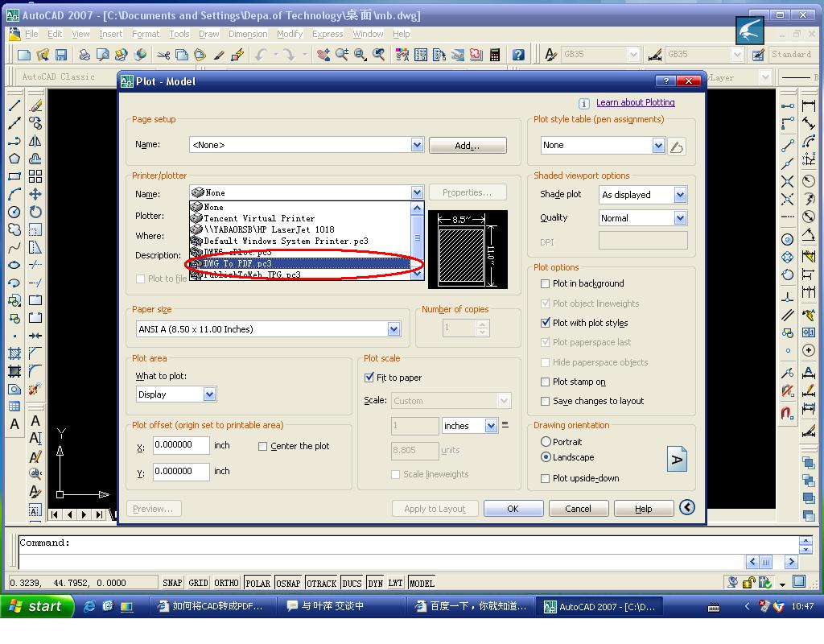Click Add... page setup button
The width and height of the screenshot is (824, 644).
pos(468,145)
